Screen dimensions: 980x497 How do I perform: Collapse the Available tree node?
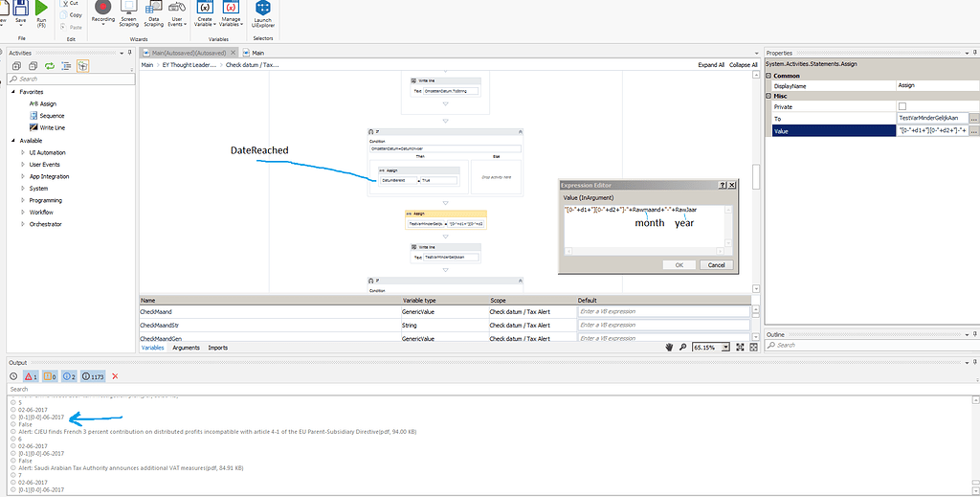click(13, 141)
